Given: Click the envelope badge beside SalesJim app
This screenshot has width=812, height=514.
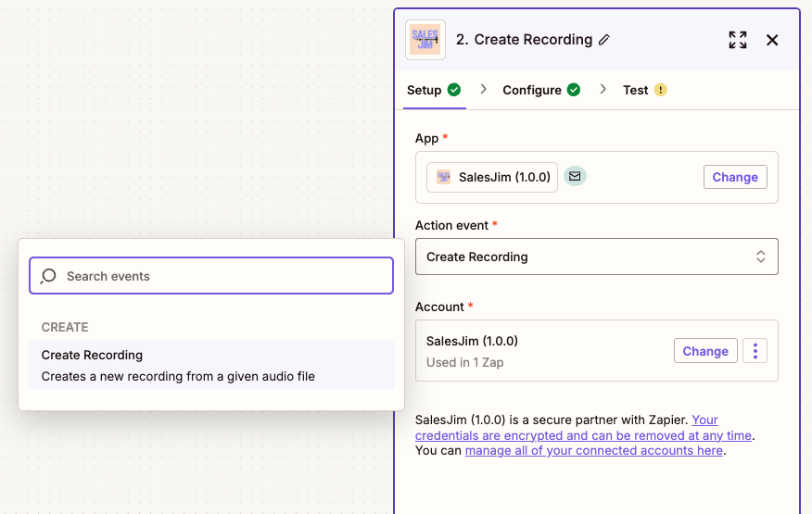Looking at the screenshot, I should [x=575, y=176].
